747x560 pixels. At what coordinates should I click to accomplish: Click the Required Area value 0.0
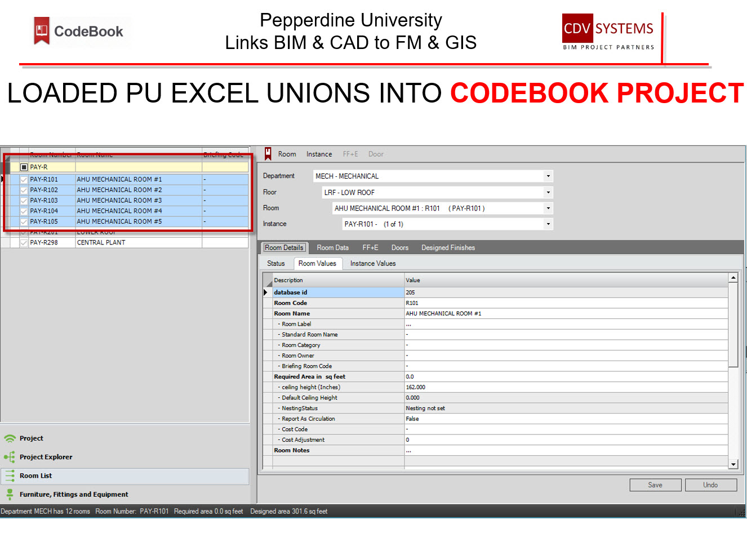(x=566, y=377)
